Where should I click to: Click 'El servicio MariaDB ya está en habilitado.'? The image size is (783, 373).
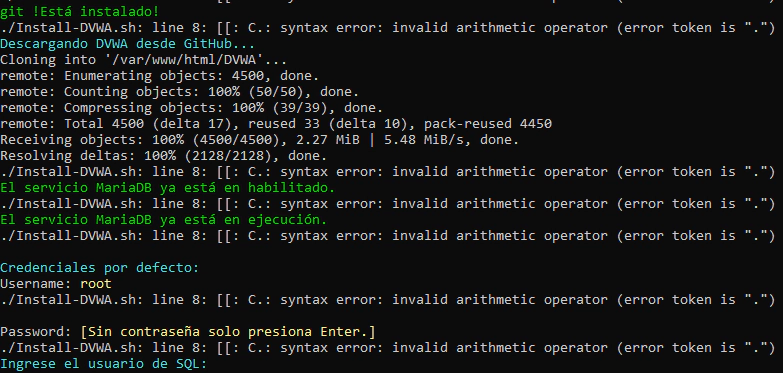(167, 188)
